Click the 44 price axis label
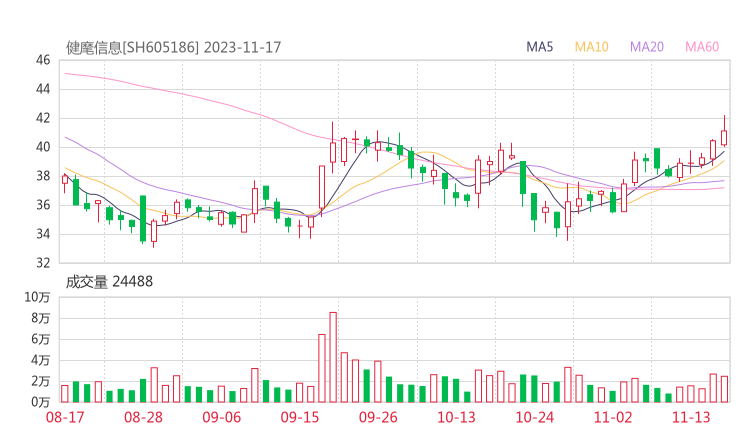This screenshot has width=740, height=440. point(43,89)
